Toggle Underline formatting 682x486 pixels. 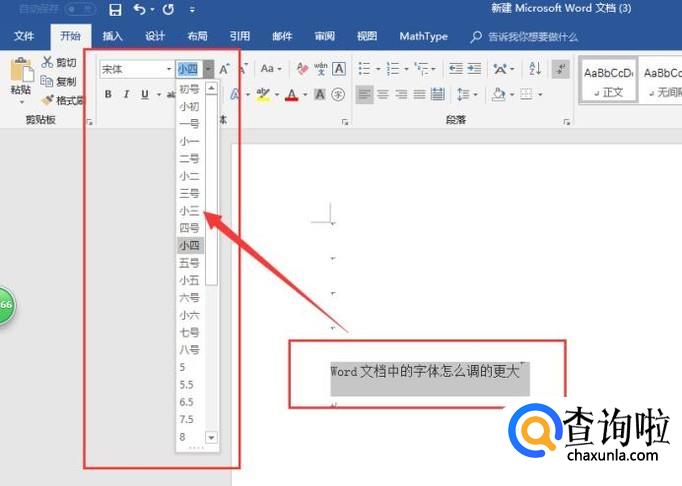point(145,94)
